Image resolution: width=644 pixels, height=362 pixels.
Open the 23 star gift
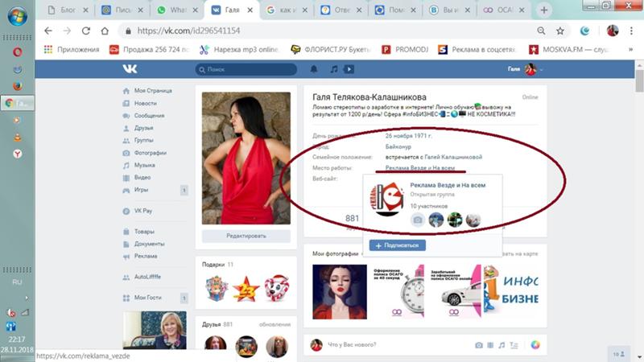(246, 288)
